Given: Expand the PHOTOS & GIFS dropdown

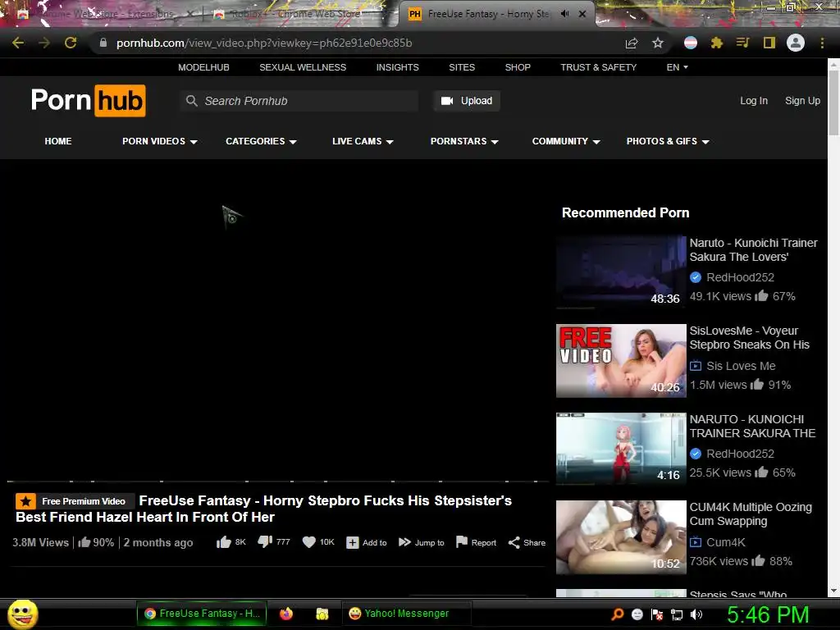Looking at the screenshot, I should pos(668,141).
